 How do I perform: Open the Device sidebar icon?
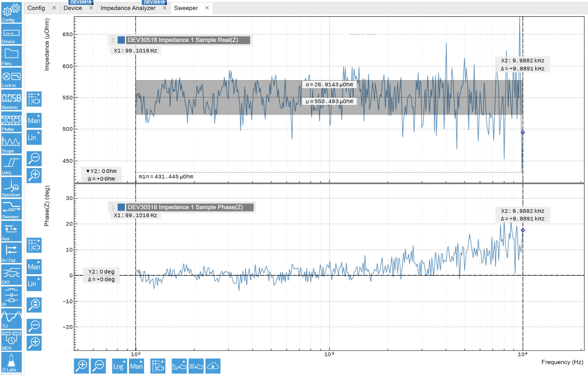[11, 34]
